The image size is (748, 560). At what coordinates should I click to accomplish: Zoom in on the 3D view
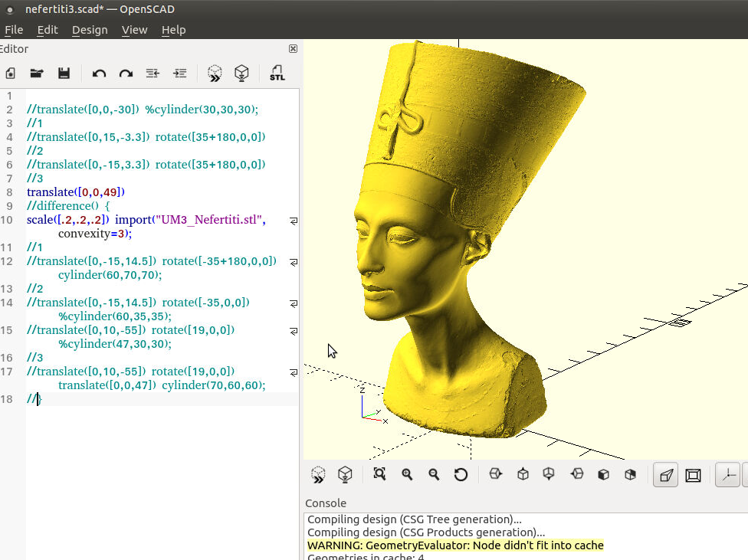point(407,474)
